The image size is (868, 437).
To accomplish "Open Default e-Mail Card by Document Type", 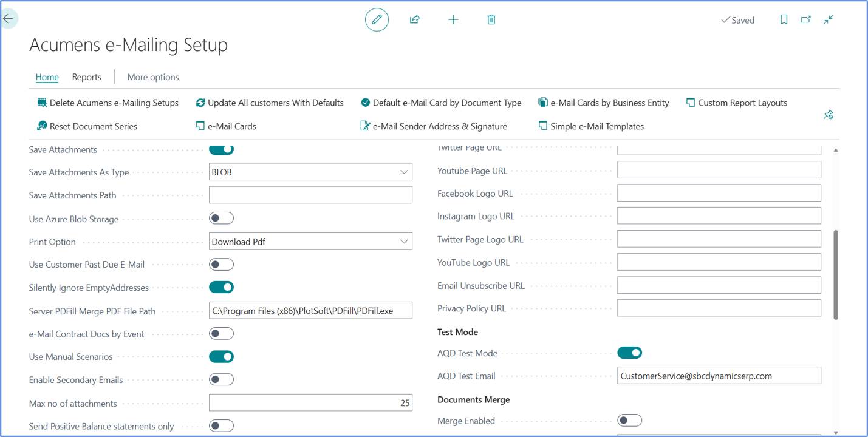I will coord(441,103).
